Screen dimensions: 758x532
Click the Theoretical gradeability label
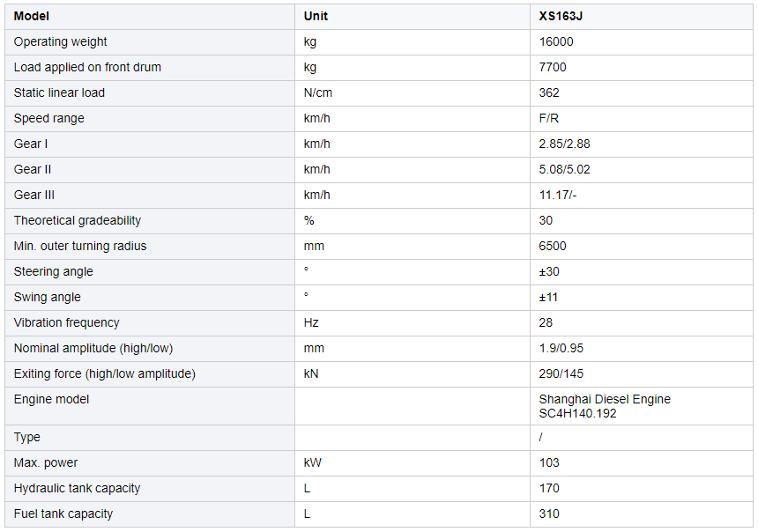coord(78,220)
